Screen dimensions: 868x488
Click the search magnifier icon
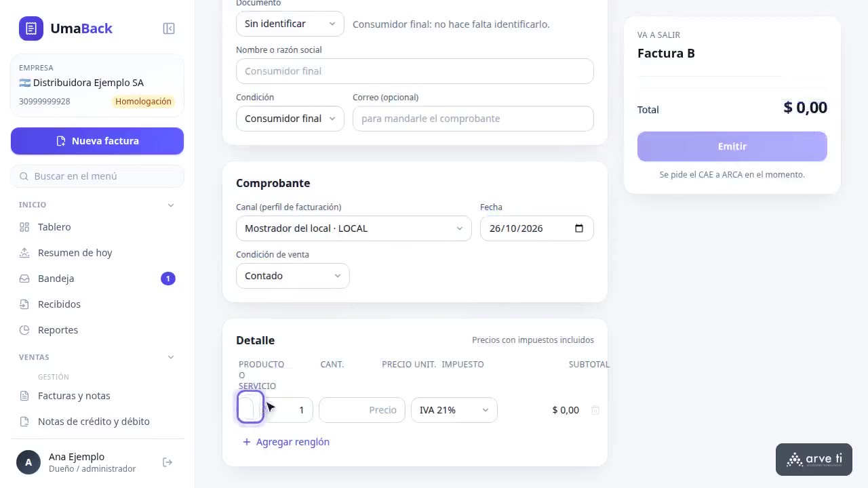pyautogui.click(x=24, y=176)
